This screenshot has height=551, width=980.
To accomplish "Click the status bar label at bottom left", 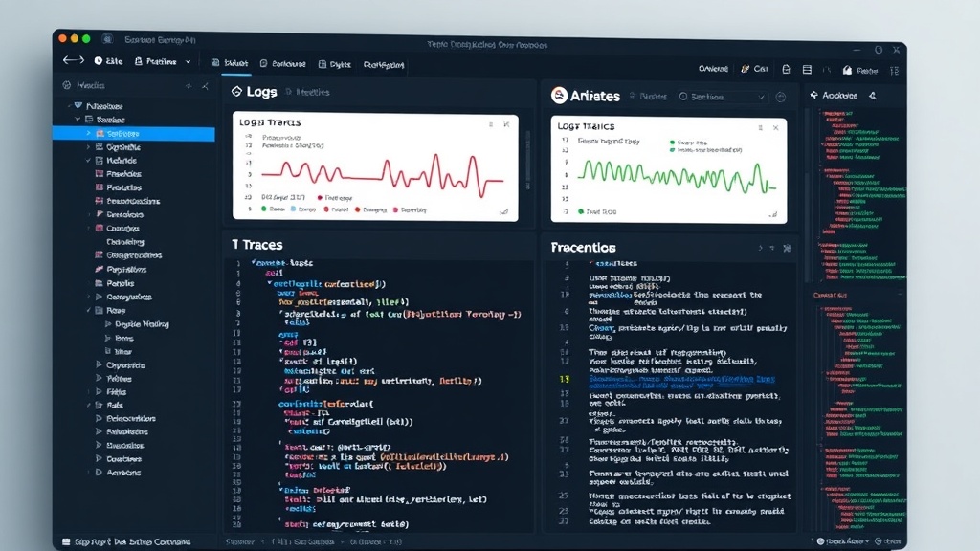I will (x=132, y=541).
